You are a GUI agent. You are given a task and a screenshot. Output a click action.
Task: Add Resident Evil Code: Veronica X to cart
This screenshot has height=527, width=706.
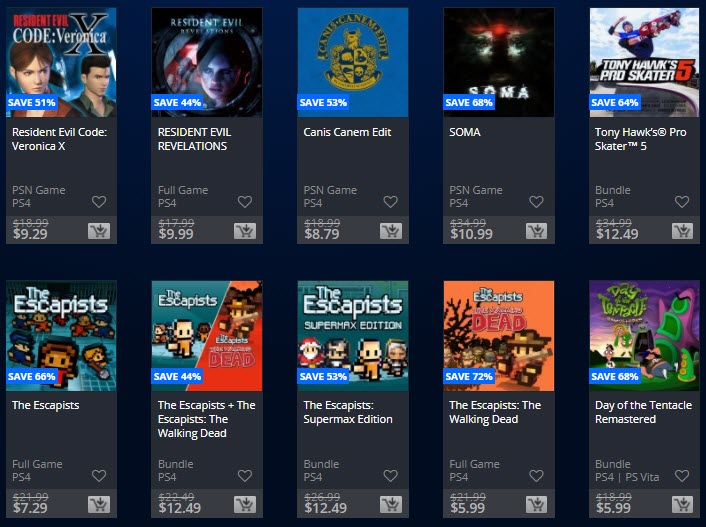[99, 231]
